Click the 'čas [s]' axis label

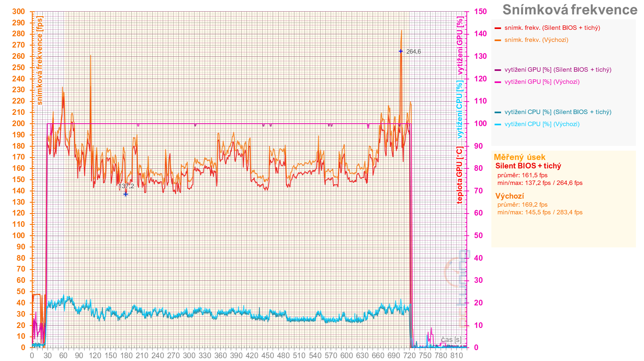(x=451, y=340)
